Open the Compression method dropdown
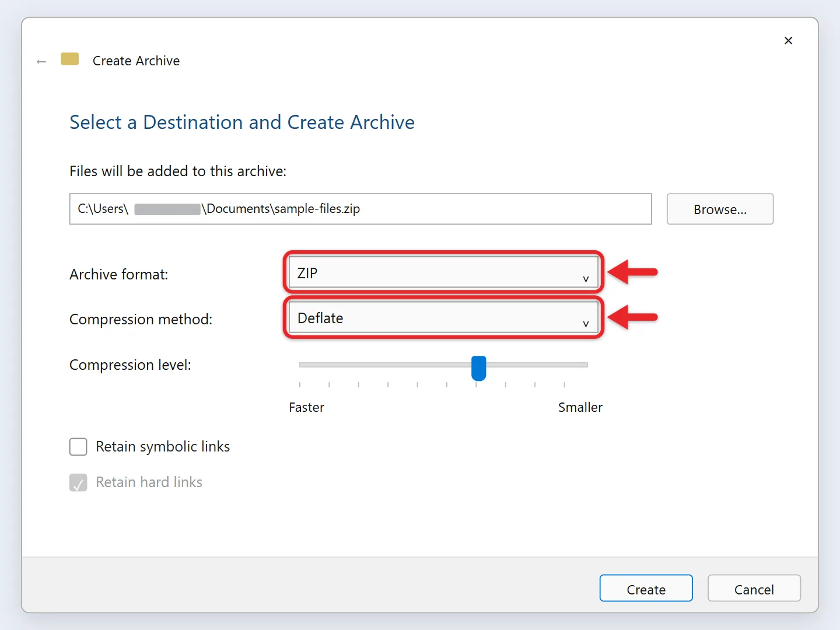This screenshot has width=840, height=630. 443,318
